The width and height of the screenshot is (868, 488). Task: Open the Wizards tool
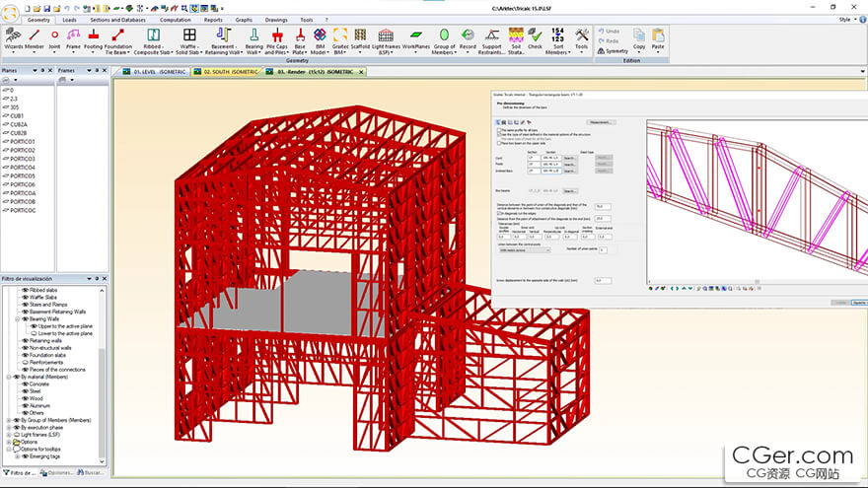pyautogui.click(x=13, y=39)
